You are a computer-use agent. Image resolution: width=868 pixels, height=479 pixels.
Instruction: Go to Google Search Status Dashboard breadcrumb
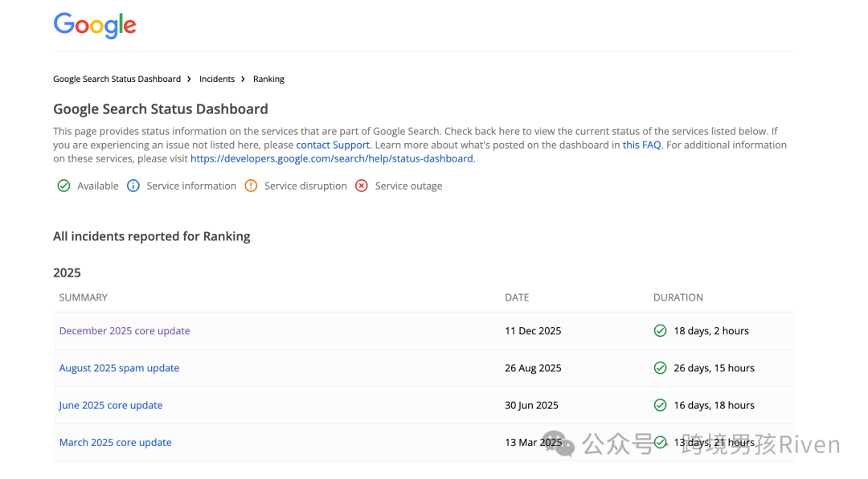tap(117, 80)
